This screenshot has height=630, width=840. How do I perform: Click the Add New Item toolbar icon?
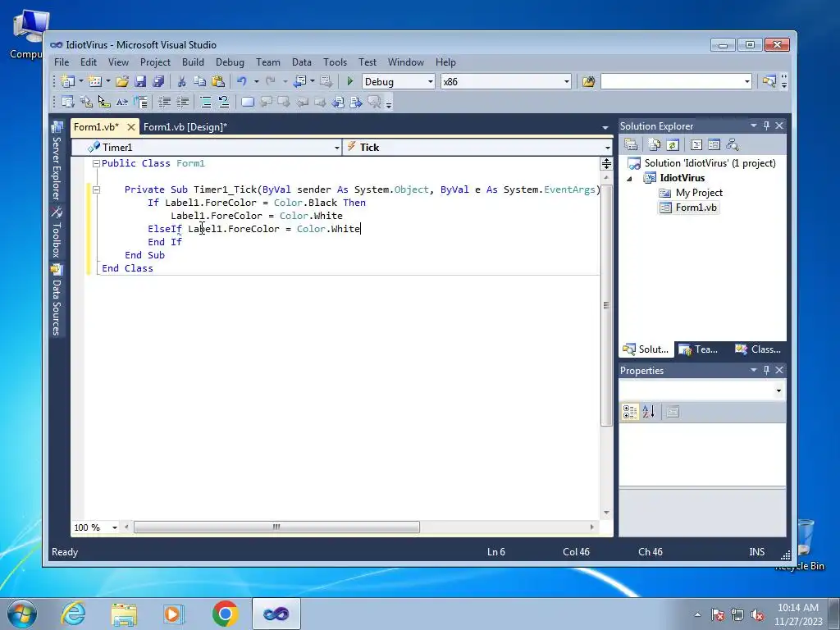click(x=95, y=81)
